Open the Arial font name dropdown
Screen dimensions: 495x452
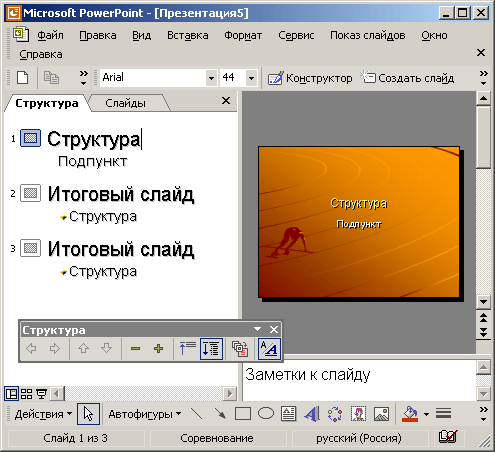coord(211,78)
